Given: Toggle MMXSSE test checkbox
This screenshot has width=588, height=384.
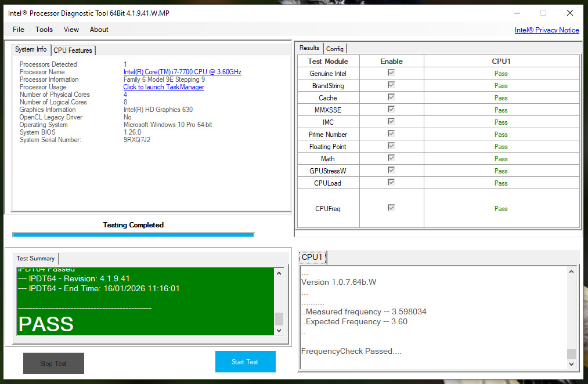Looking at the screenshot, I should pos(391,110).
